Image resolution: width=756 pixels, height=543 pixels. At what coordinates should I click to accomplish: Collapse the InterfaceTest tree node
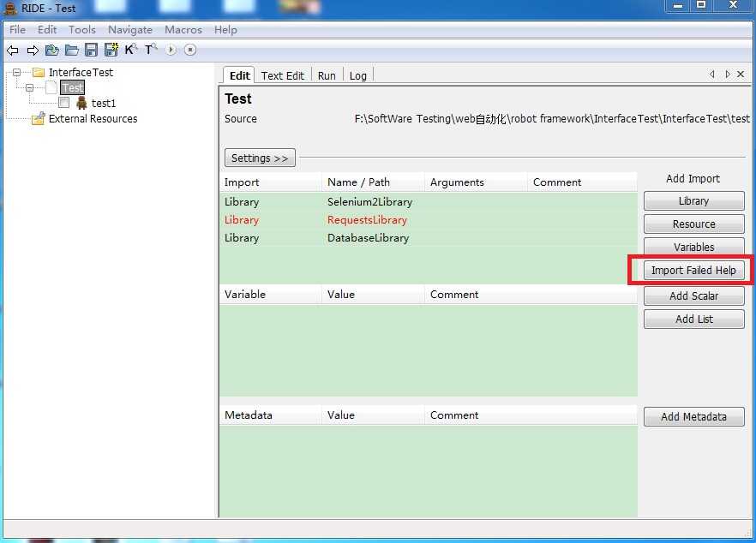coord(17,72)
